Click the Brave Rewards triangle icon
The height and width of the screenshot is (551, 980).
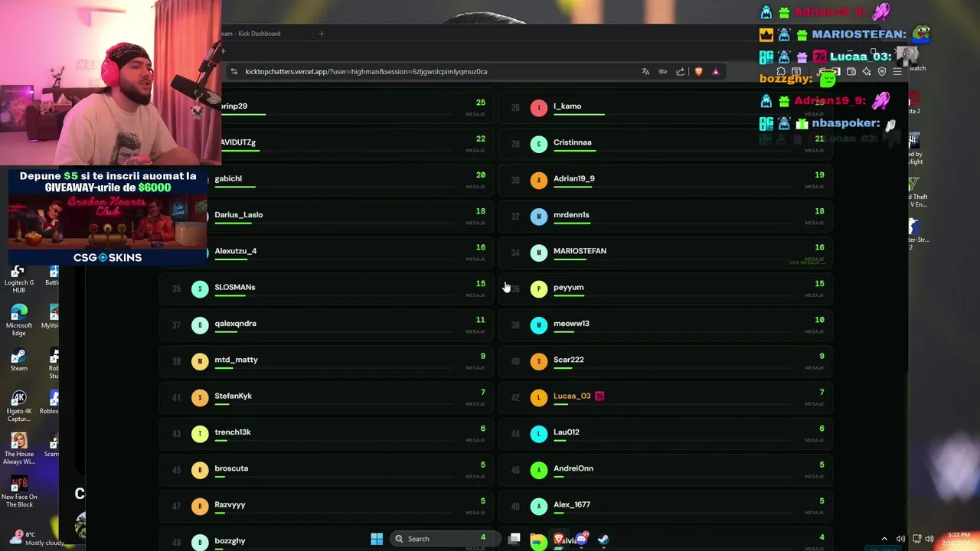pyautogui.click(x=716, y=71)
